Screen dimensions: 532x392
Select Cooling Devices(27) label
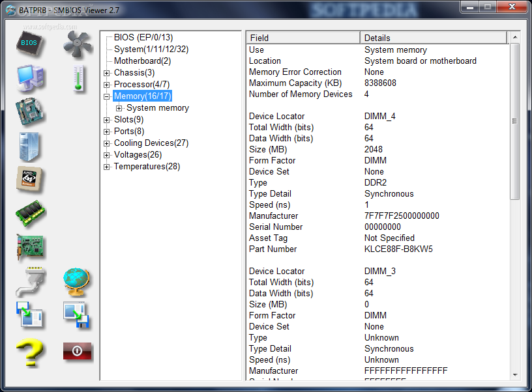click(151, 143)
